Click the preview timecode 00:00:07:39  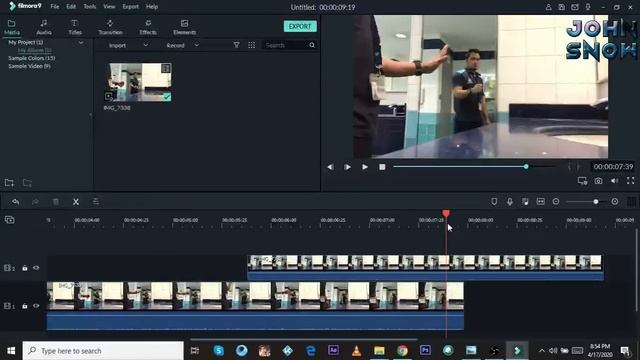tap(613, 167)
